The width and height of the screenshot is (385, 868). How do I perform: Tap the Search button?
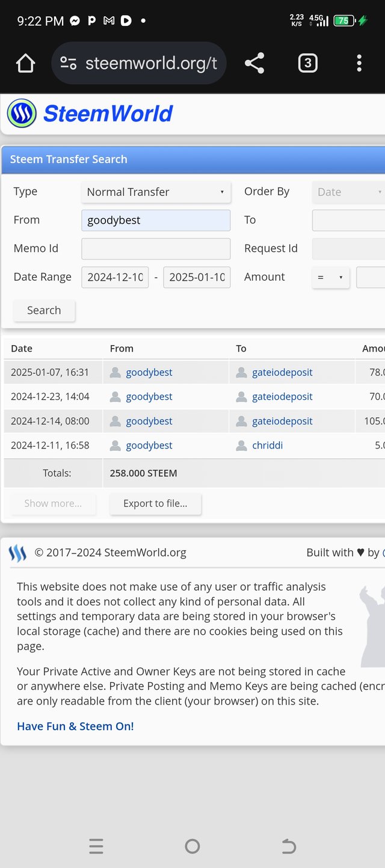[x=44, y=310]
